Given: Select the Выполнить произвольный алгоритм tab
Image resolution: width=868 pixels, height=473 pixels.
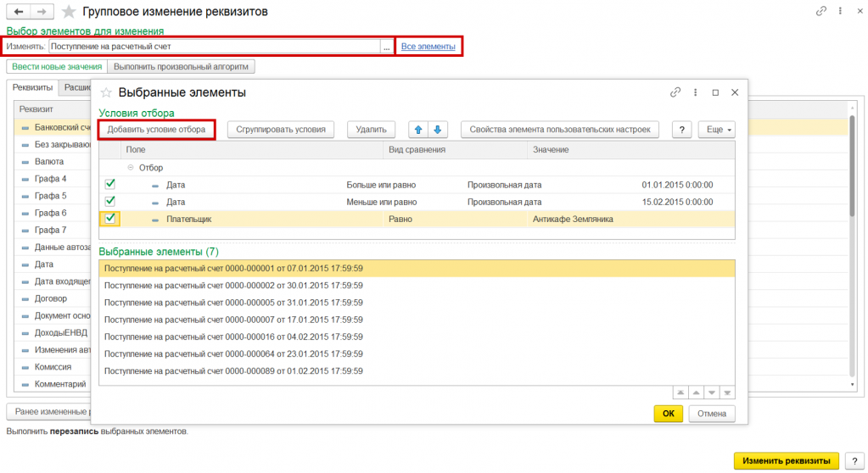Looking at the screenshot, I should [182, 67].
